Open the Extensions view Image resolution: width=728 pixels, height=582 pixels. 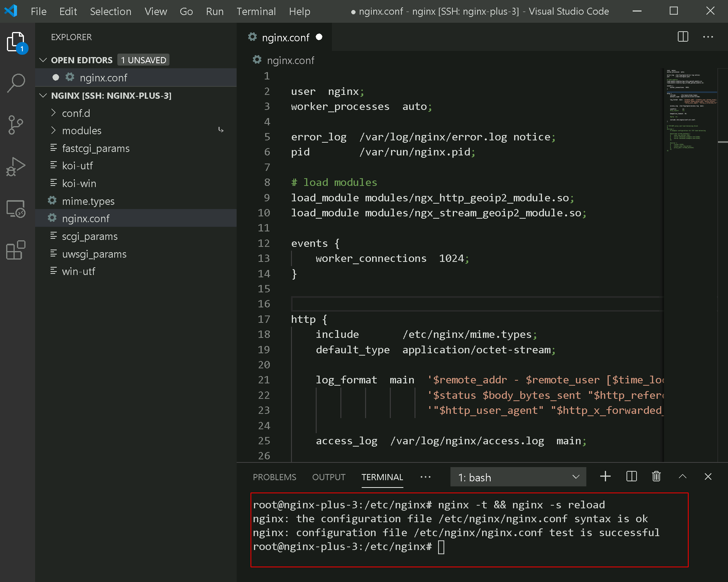click(16, 250)
